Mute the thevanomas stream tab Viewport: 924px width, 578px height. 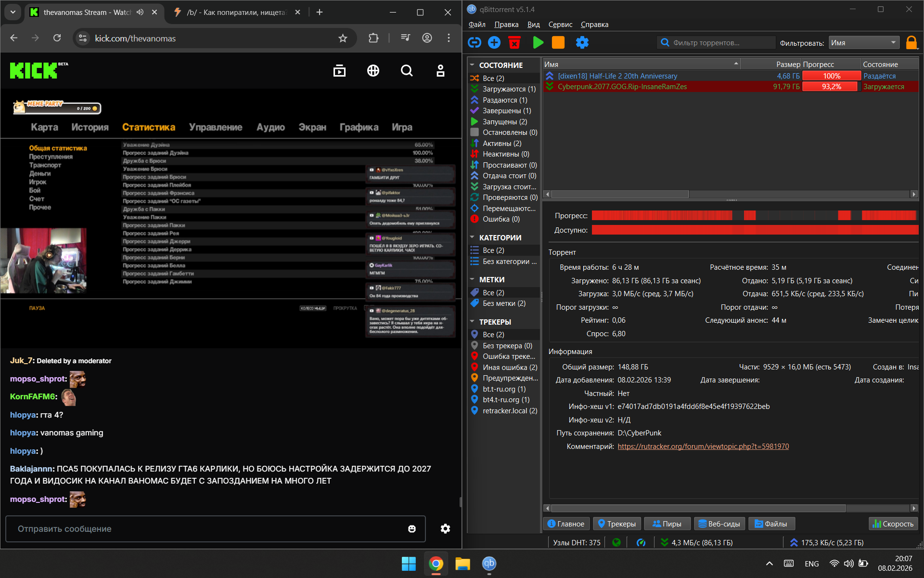[140, 12]
